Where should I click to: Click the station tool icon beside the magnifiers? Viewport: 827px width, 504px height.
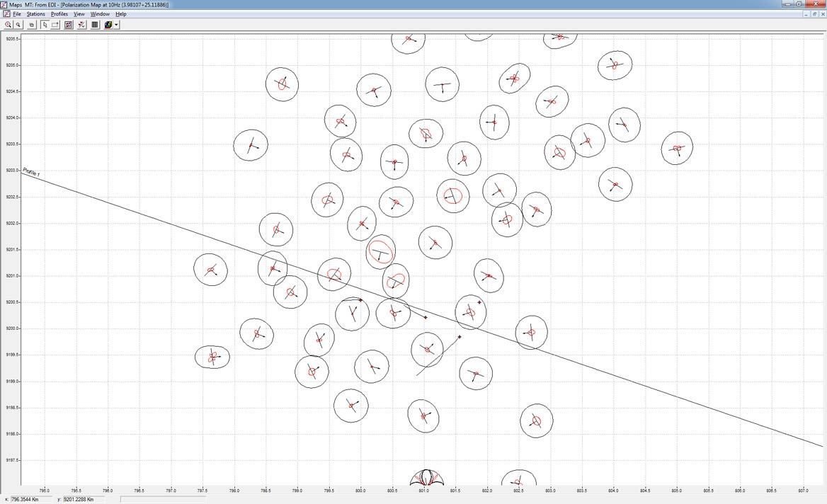pos(31,25)
